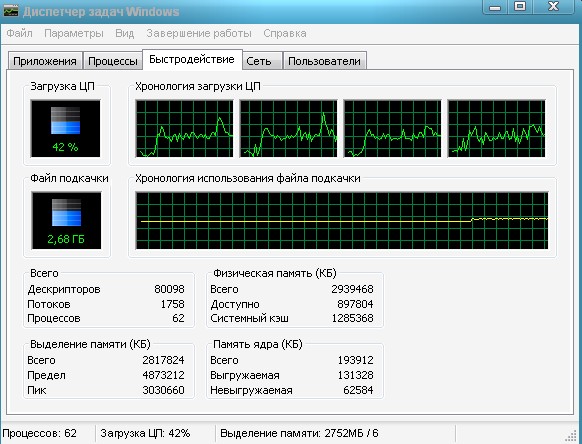The width and height of the screenshot is (582, 444).
Task: Switch to the Приложения tab
Action: [45, 61]
